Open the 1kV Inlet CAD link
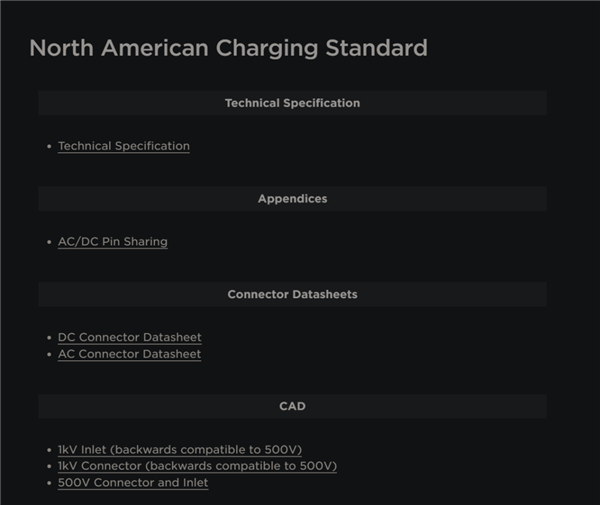Screen dimensions: 600x505 pyautogui.click(x=179, y=450)
